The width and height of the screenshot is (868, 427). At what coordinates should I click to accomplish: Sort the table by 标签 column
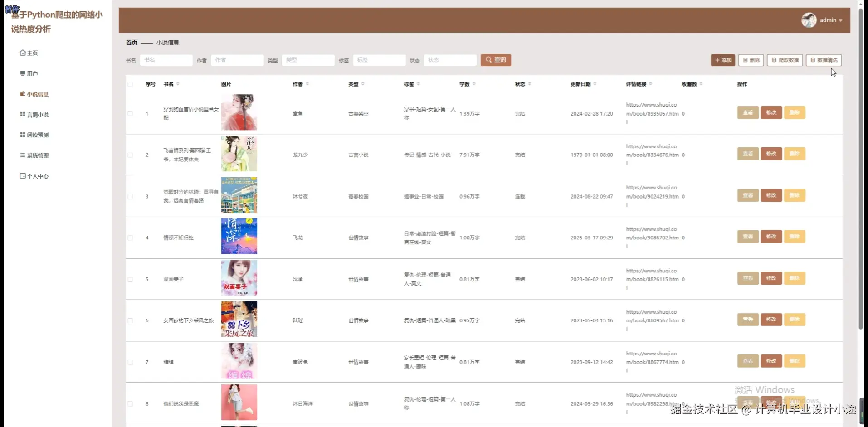(418, 84)
